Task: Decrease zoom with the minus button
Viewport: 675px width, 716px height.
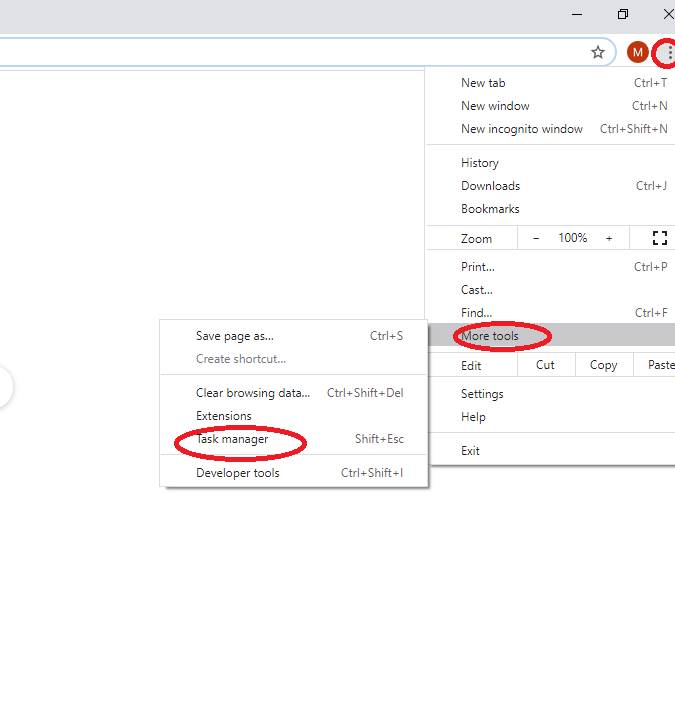Action: [536, 238]
